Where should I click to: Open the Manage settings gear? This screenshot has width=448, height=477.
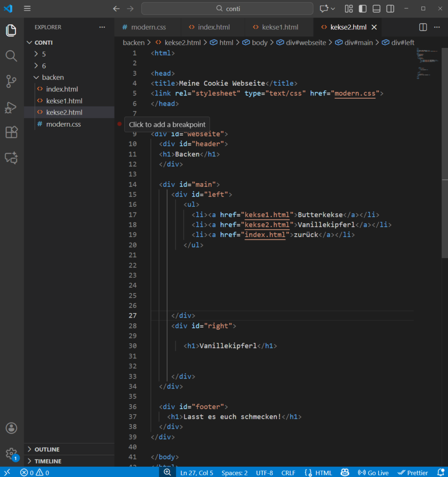pos(11,453)
